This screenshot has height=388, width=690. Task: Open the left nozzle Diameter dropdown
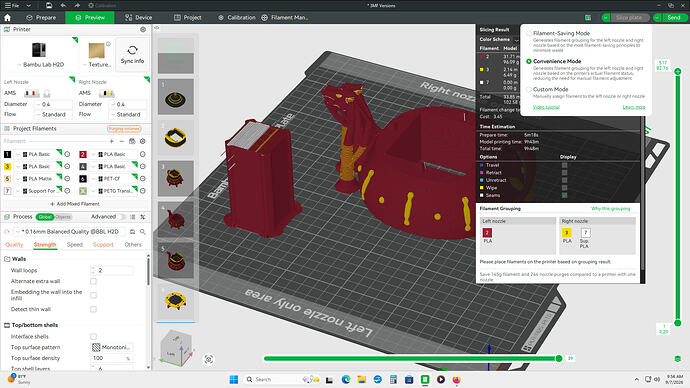pos(54,104)
